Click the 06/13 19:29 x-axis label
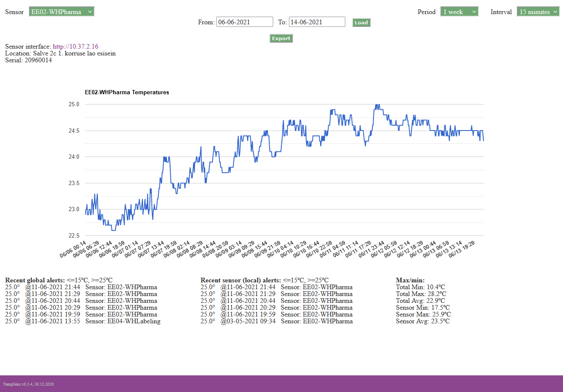 click(462, 250)
